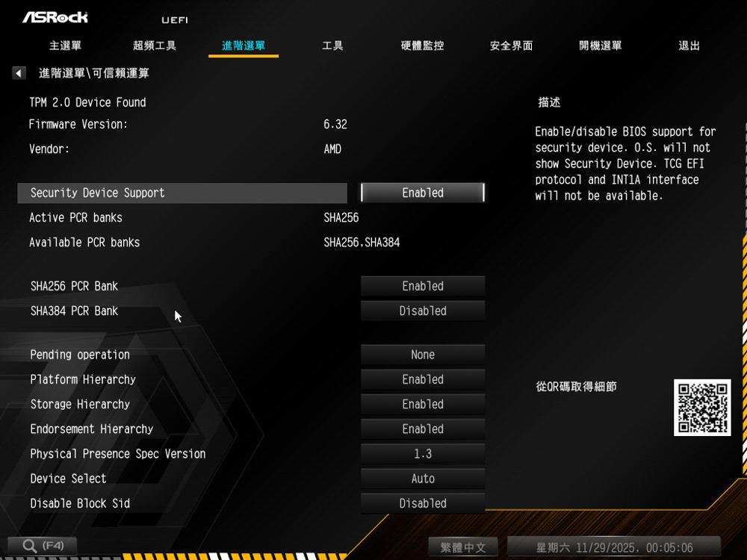Expand Device Select dropdown set to Auto
747x560 pixels.
point(423,479)
